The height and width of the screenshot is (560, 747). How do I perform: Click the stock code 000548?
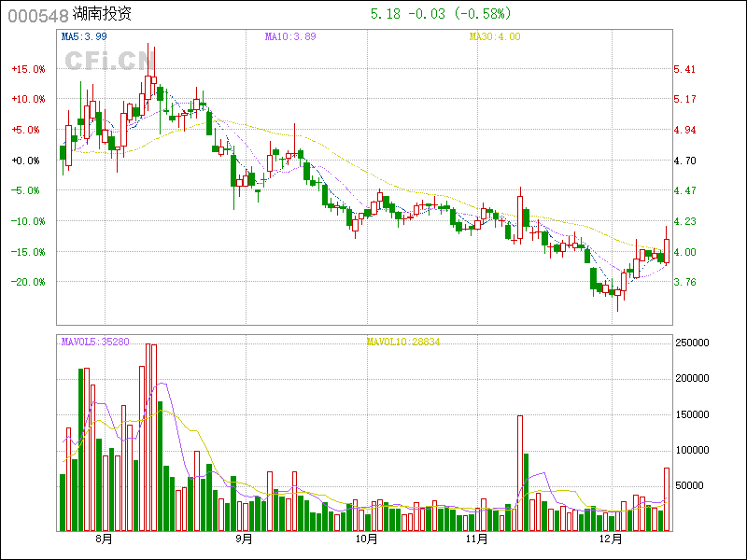coord(37,15)
